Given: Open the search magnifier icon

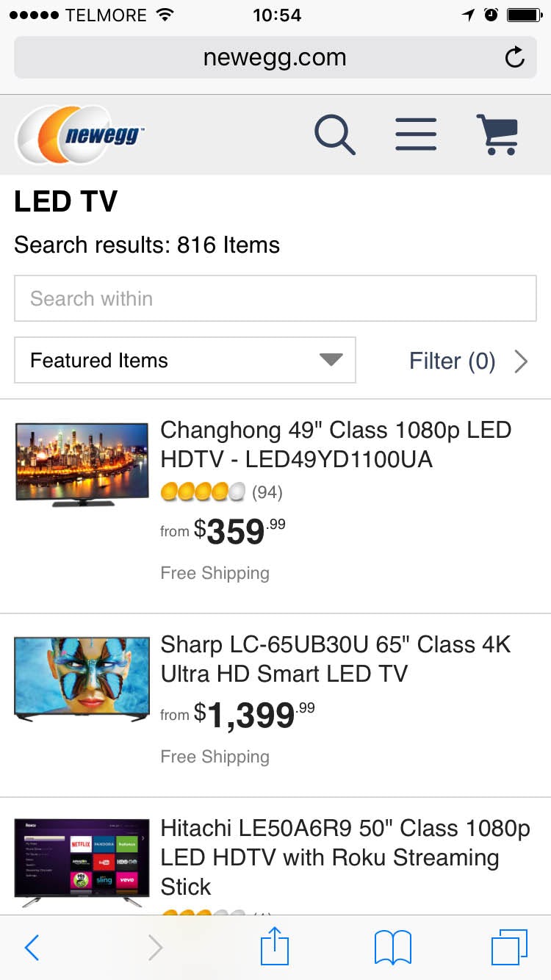Looking at the screenshot, I should tap(335, 134).
